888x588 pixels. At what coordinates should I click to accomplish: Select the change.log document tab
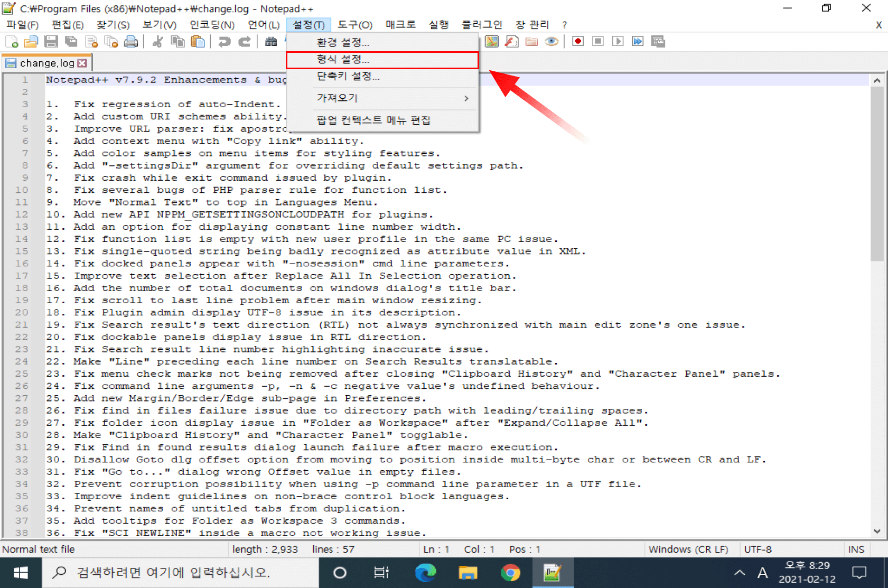tap(46, 63)
